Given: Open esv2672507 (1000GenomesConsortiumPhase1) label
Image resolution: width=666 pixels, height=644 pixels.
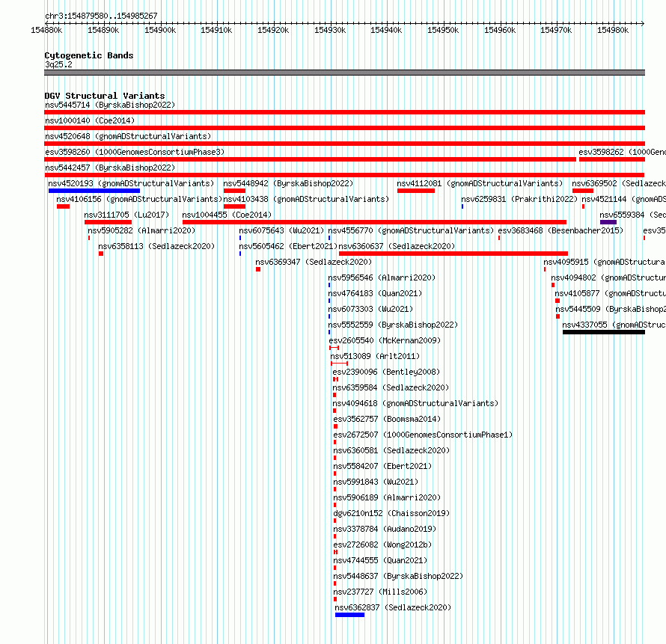Looking at the screenshot, I should tap(423, 435).
